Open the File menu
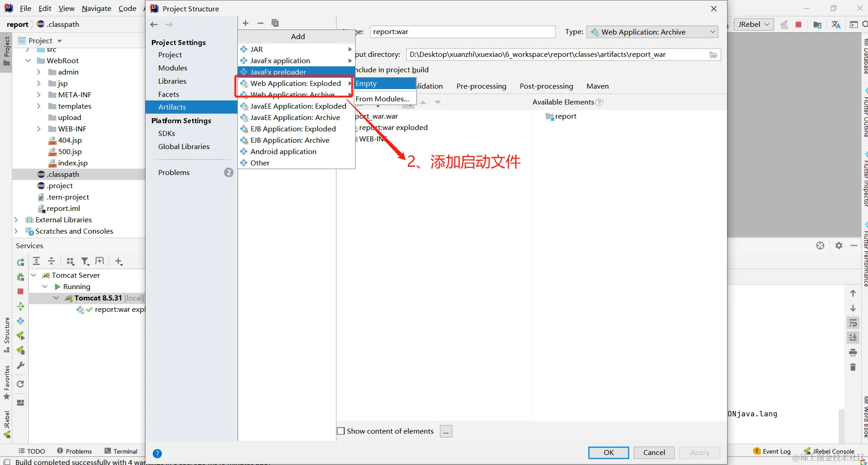Viewport: 868px width, 465px height. coord(25,8)
